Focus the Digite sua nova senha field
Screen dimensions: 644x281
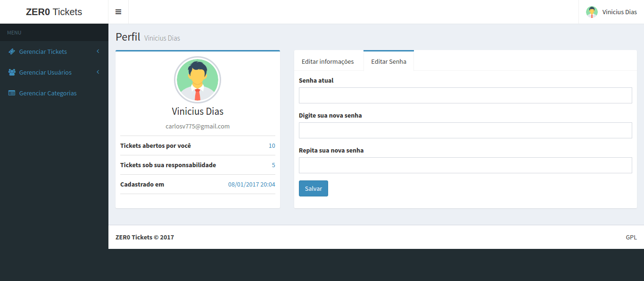(x=465, y=130)
